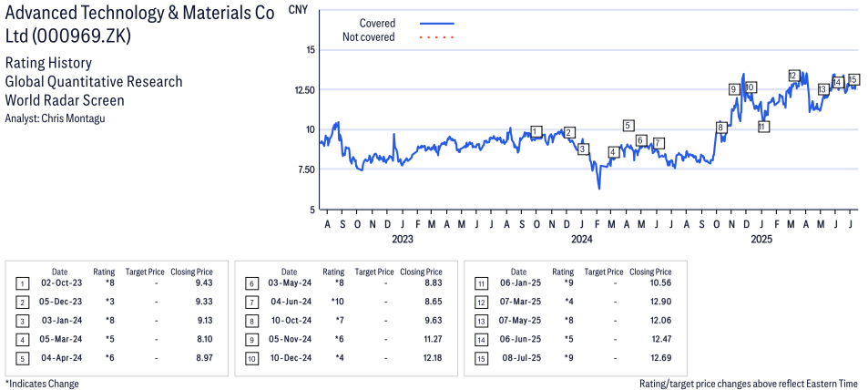Viewport: 868px width, 390px height.
Task: Click closing price 8.10
Action: [204, 339]
